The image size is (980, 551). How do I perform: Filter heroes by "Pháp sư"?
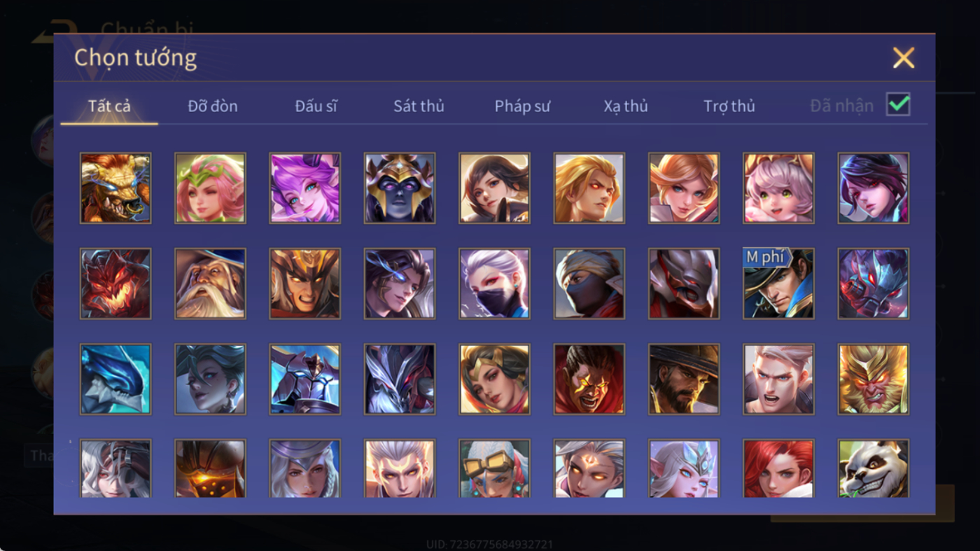tap(522, 106)
